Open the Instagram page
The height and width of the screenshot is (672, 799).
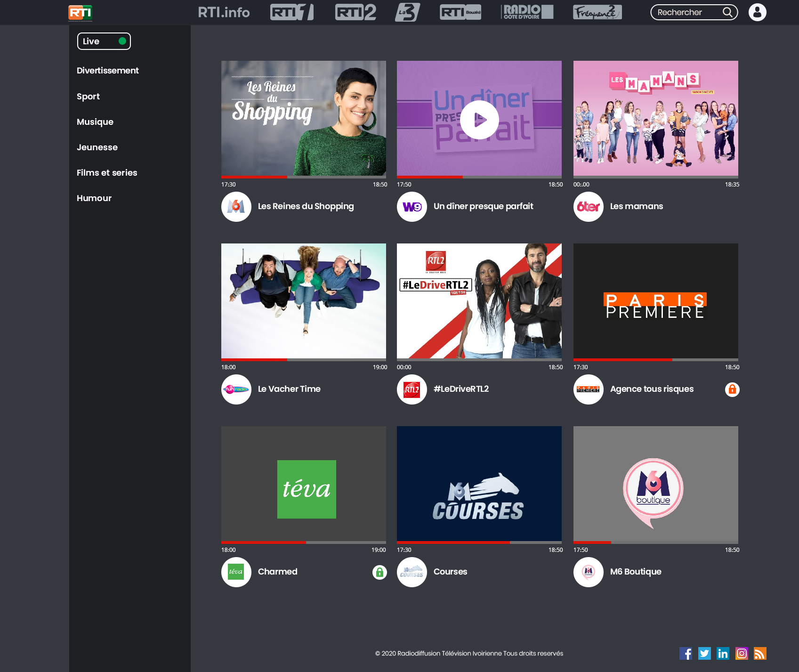742,654
